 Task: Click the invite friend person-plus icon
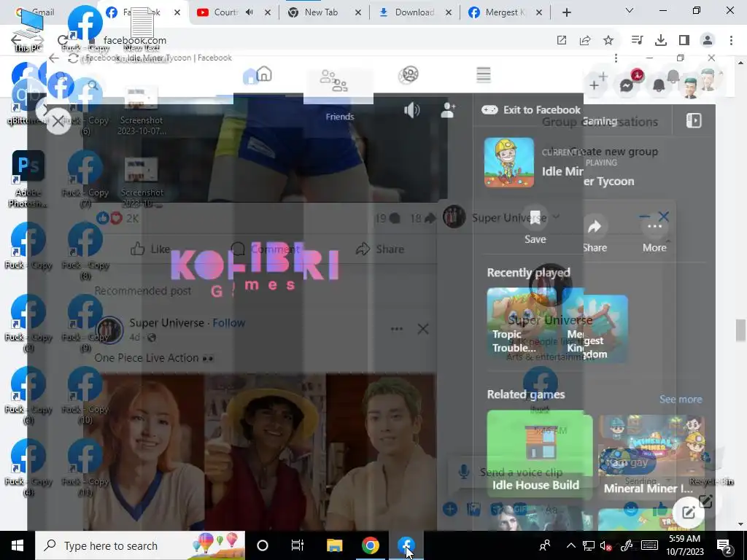(x=448, y=110)
